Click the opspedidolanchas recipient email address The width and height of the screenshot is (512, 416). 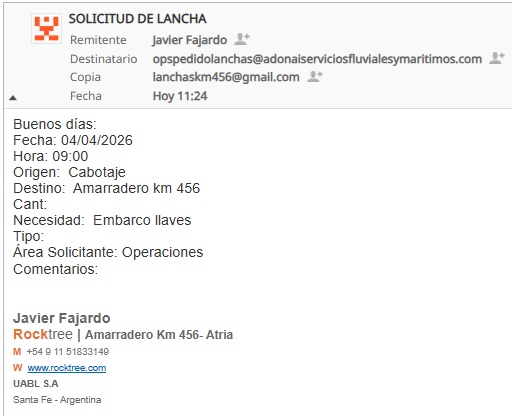click(317, 59)
